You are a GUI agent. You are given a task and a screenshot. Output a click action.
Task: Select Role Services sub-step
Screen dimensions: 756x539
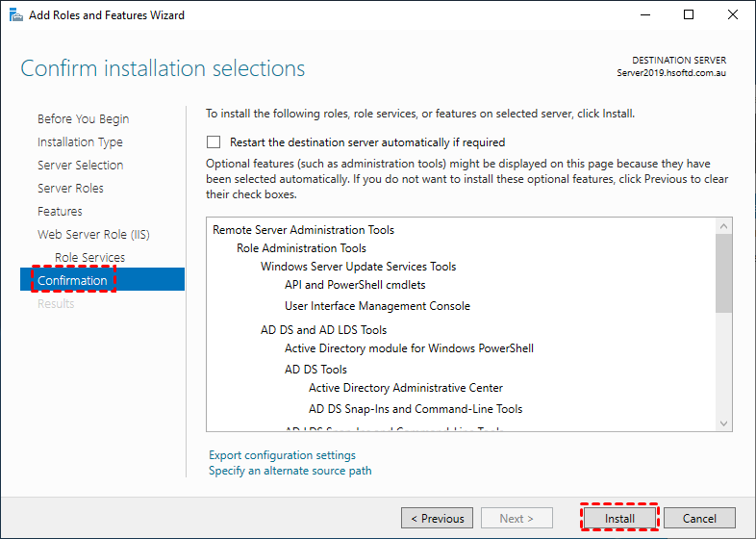pos(89,258)
